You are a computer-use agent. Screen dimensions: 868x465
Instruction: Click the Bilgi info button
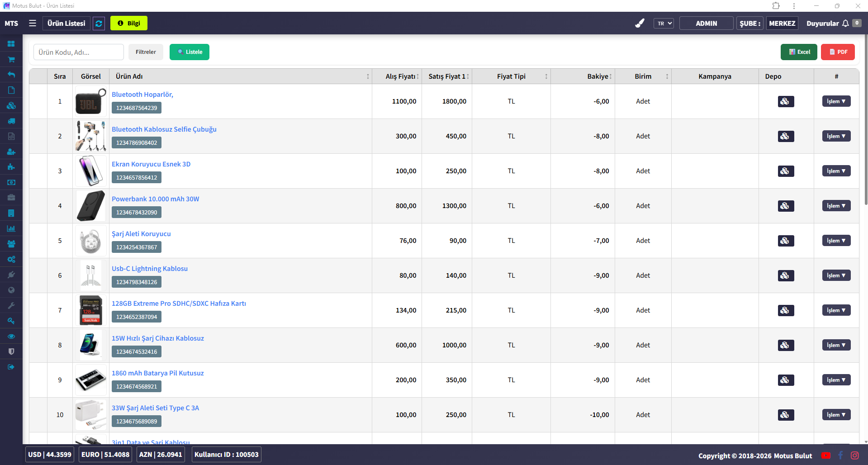click(x=129, y=24)
